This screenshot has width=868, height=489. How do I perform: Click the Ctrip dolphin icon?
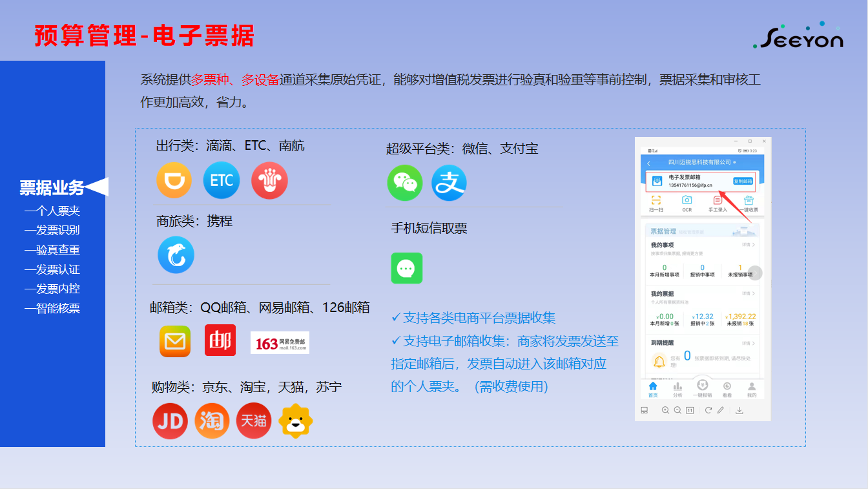pos(176,255)
